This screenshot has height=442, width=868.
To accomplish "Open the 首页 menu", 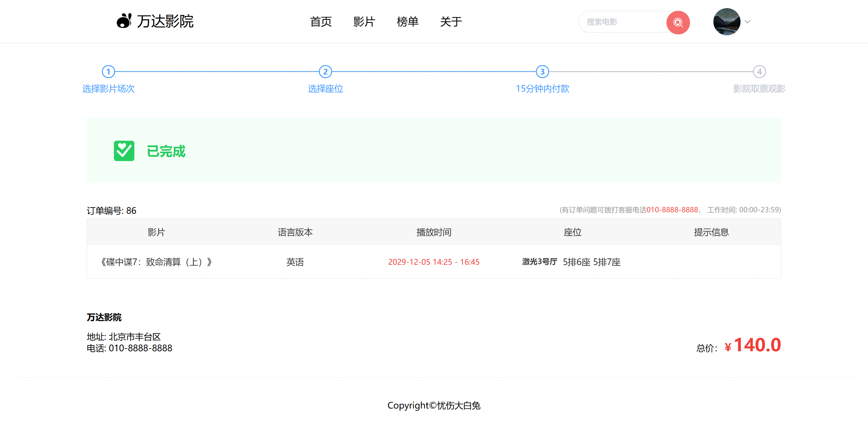I will click(x=321, y=22).
